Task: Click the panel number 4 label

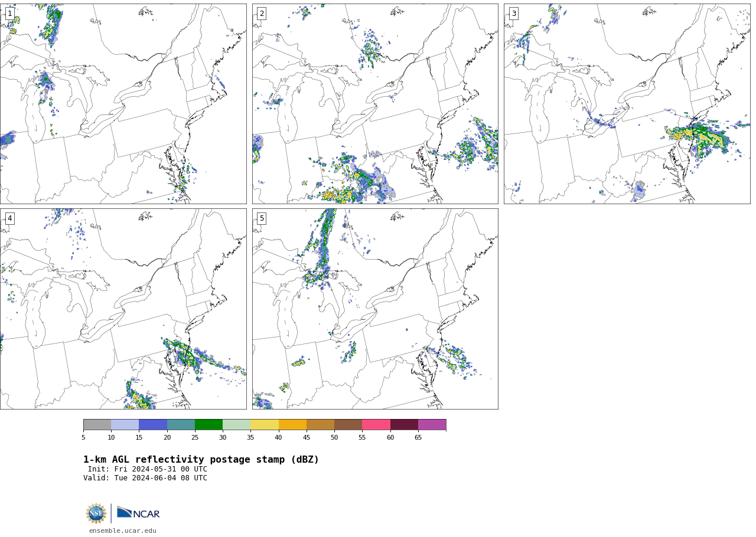Action: pos(9,218)
